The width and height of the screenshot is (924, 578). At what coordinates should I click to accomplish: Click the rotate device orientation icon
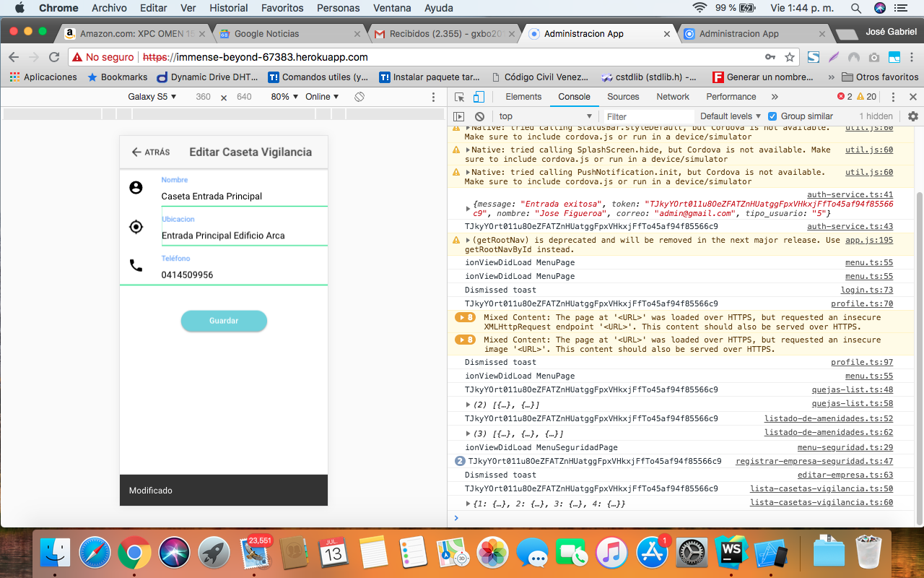[x=359, y=97]
